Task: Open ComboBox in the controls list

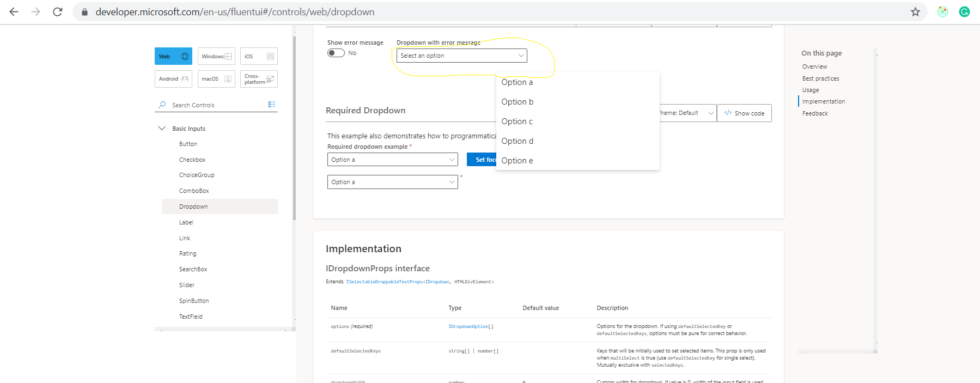Action: click(x=194, y=191)
